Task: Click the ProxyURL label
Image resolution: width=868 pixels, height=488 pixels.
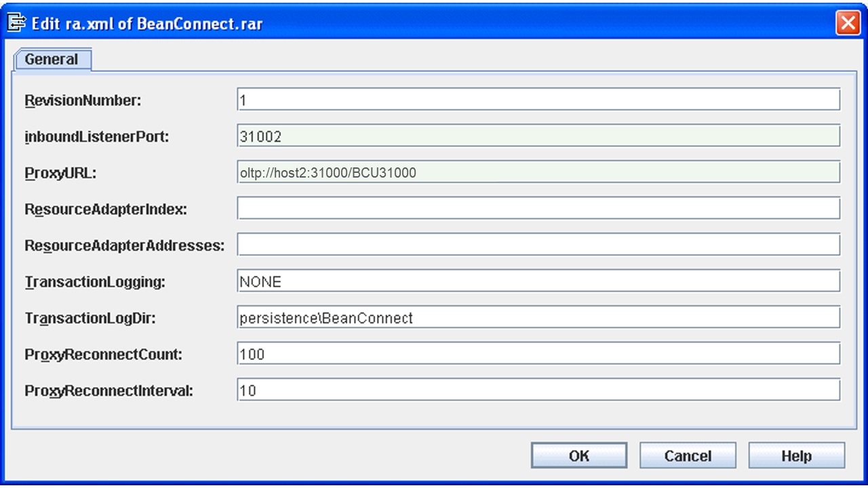Action: tap(60, 173)
